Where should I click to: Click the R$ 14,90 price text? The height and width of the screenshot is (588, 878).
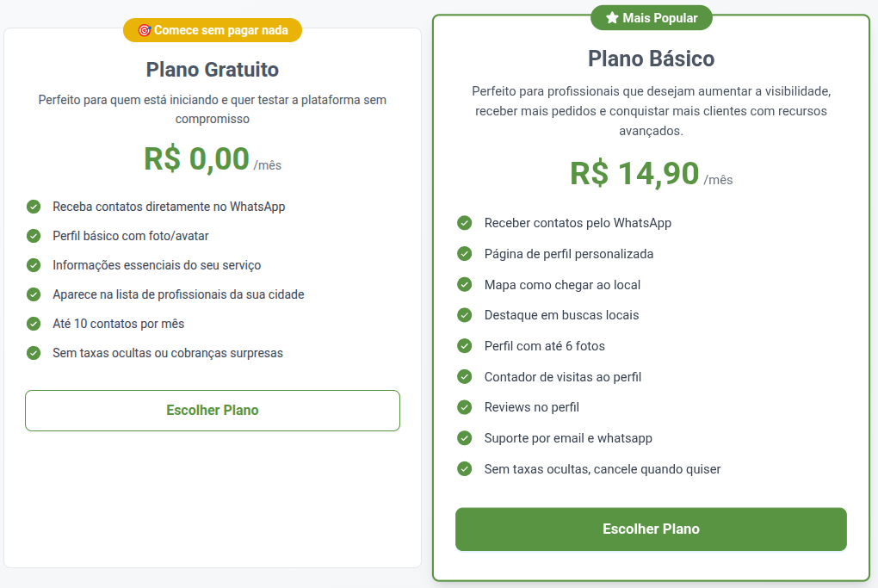click(634, 174)
